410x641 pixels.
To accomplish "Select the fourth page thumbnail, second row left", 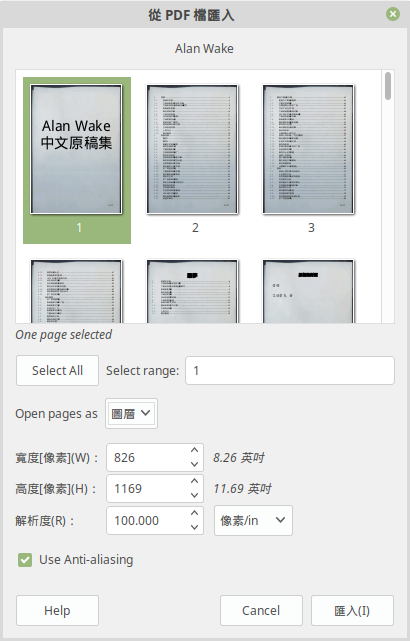I will pos(76,291).
